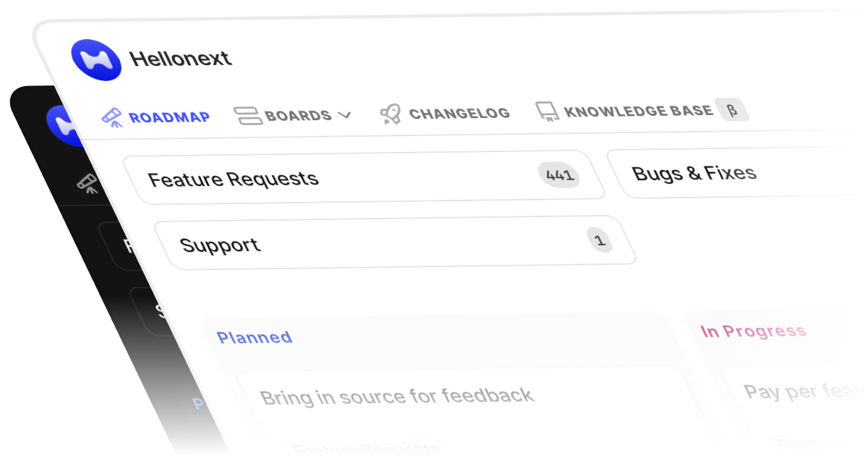The height and width of the screenshot is (456, 868).
Task: Click the Roadmap telescope icon
Action: (x=112, y=117)
